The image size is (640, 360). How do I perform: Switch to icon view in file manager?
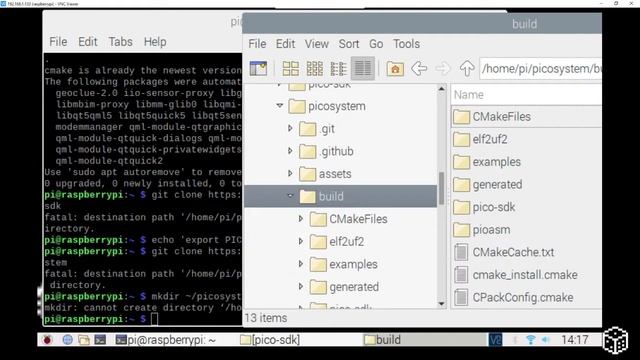(x=291, y=69)
